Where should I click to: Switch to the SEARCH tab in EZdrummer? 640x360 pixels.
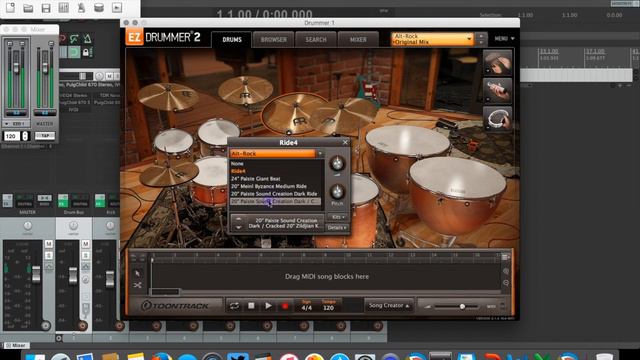coord(316,40)
